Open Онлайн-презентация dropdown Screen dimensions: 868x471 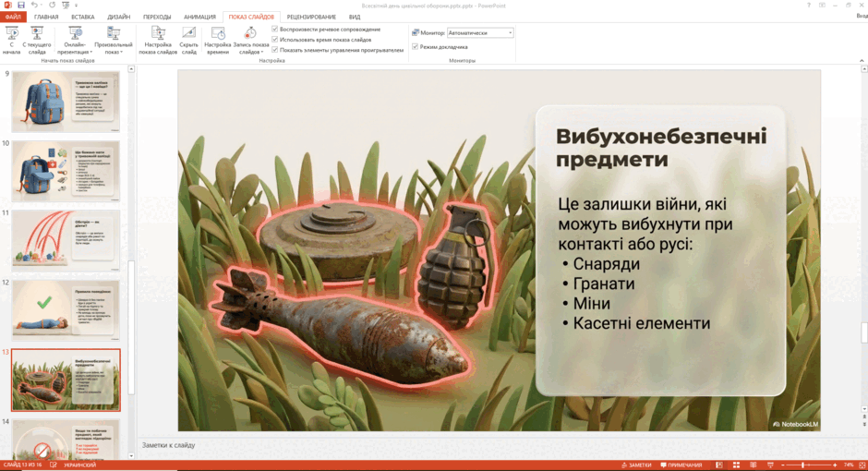(x=75, y=41)
